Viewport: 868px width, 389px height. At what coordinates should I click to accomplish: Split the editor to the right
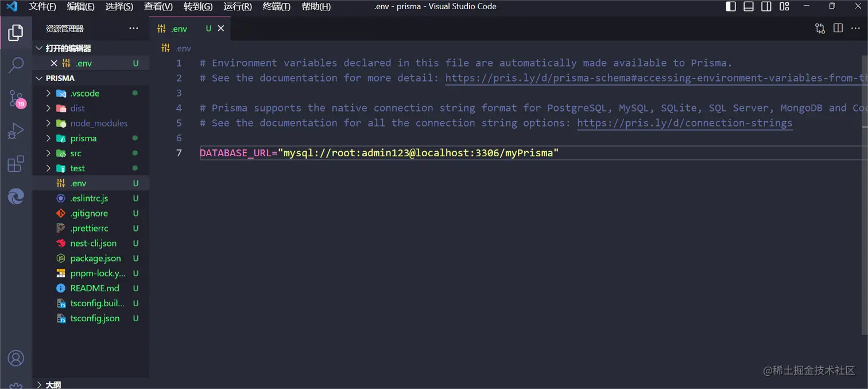pos(838,28)
